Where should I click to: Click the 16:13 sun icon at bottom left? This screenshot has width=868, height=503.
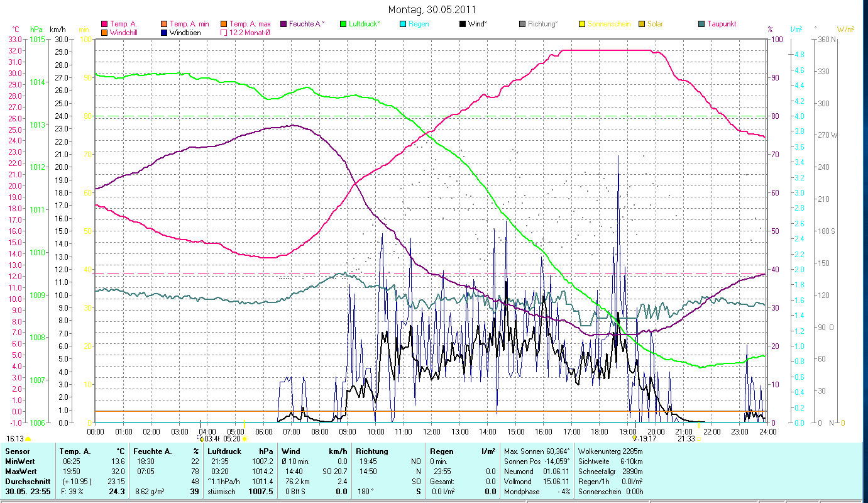(28, 439)
